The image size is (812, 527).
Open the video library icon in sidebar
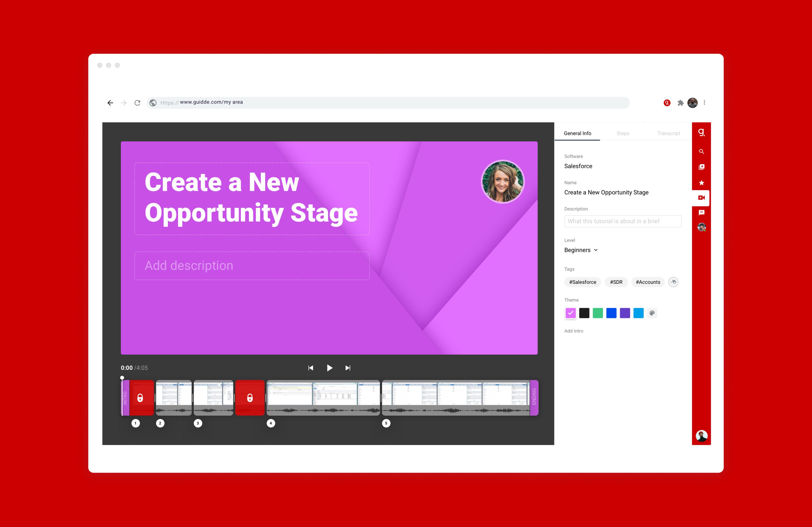pyautogui.click(x=701, y=167)
